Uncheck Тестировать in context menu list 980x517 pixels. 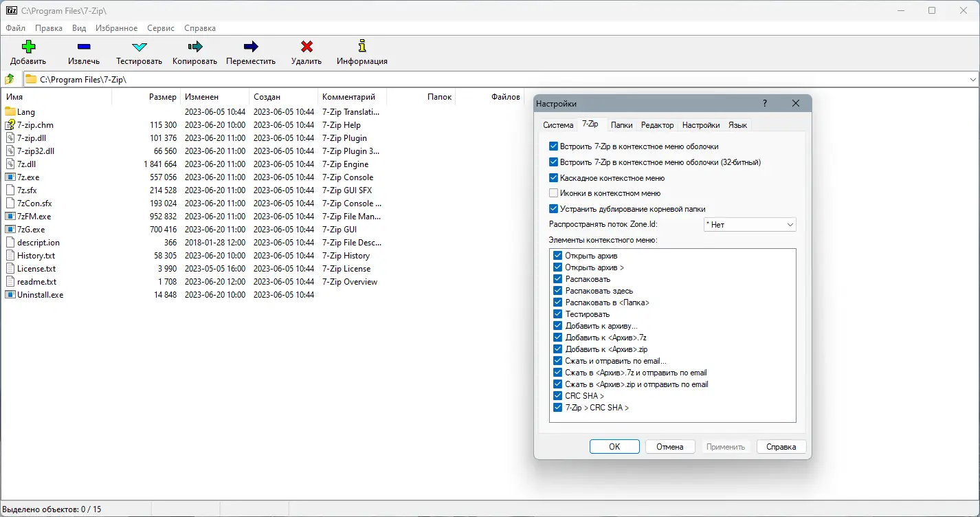557,314
